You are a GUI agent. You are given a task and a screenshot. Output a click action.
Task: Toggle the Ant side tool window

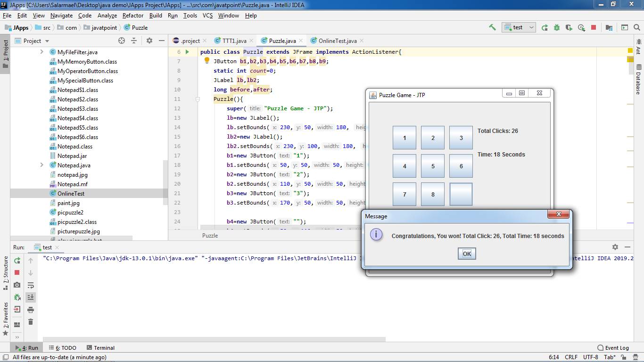(x=638, y=46)
